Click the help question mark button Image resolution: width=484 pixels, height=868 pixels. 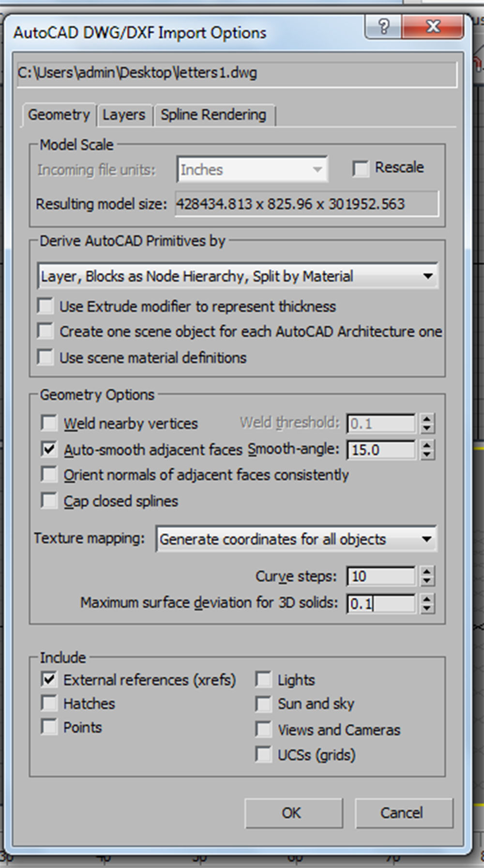(x=383, y=26)
